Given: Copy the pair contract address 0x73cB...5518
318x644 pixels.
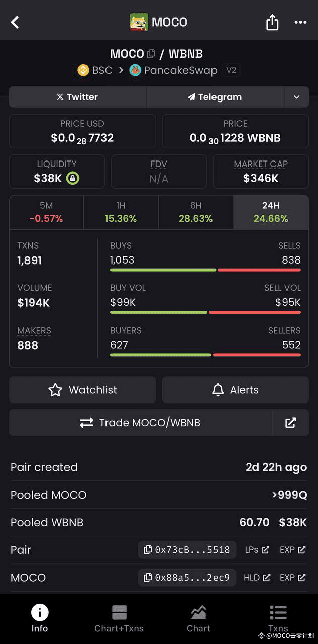Looking at the screenshot, I should coord(186,550).
